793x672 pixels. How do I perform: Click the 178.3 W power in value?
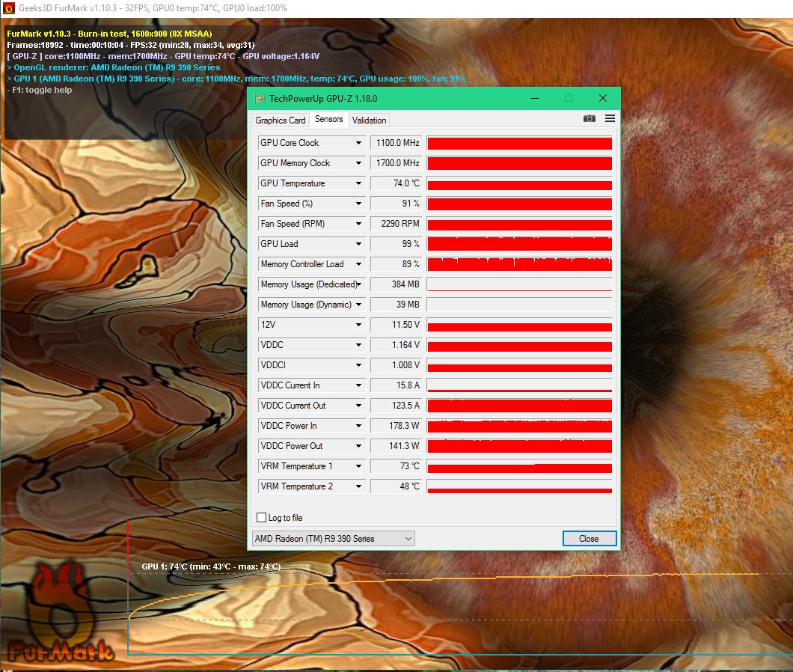(x=396, y=426)
